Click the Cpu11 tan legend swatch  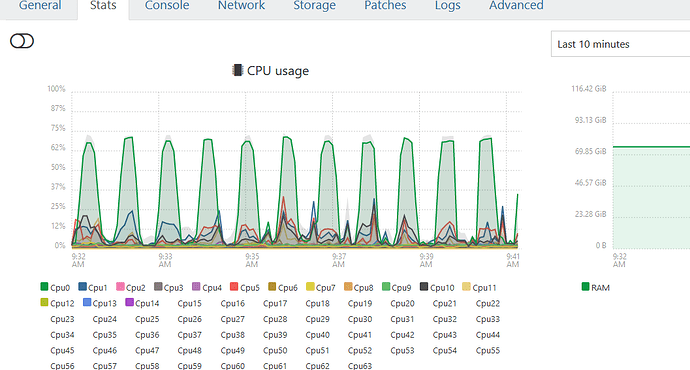coord(466,287)
